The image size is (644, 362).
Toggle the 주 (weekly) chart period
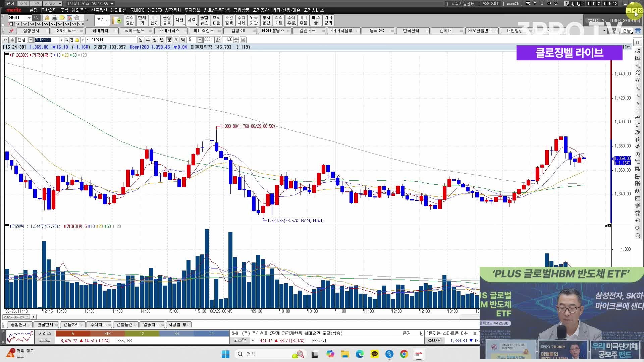(148, 40)
